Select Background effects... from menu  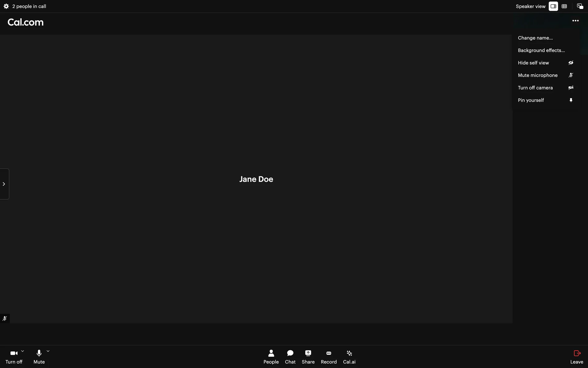point(541,50)
